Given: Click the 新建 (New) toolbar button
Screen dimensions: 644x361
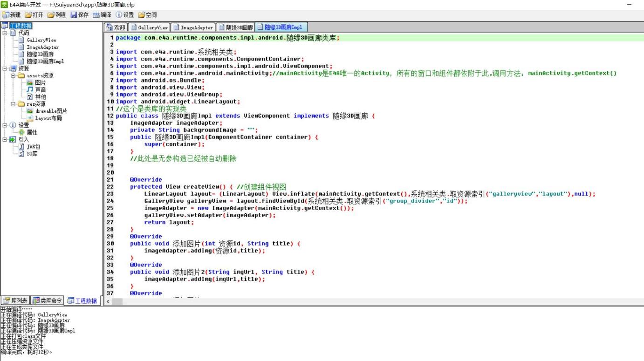Looking at the screenshot, I should click(x=12, y=15).
